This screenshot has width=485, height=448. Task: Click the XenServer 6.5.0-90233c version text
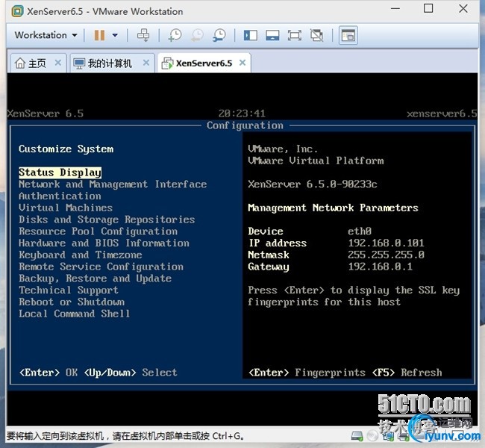point(313,184)
